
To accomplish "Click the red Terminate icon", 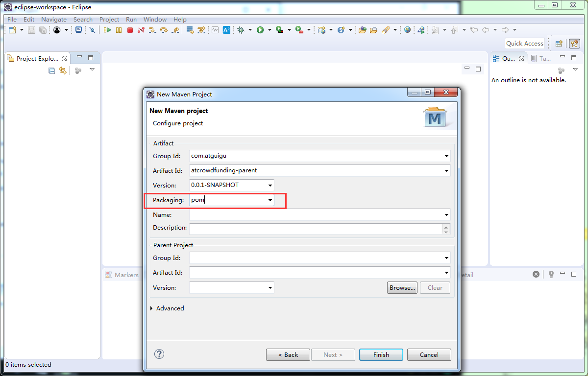I will click(x=130, y=30).
